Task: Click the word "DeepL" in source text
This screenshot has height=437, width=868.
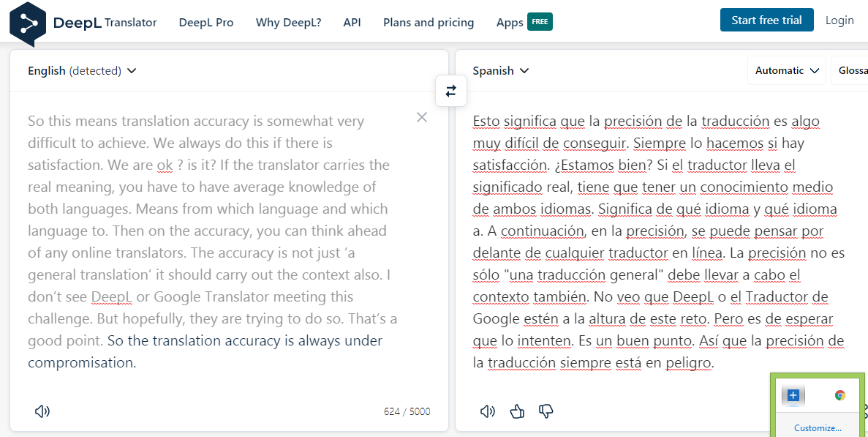Action: click(x=112, y=297)
